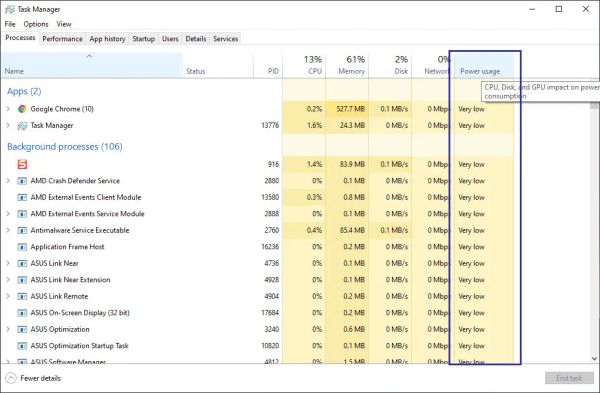Screen dimensions: 600x393
Task: Click PID 16236 cell
Action: point(270,247)
